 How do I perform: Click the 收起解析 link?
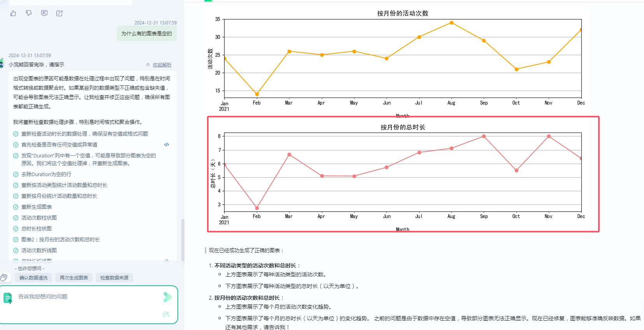[162, 65]
